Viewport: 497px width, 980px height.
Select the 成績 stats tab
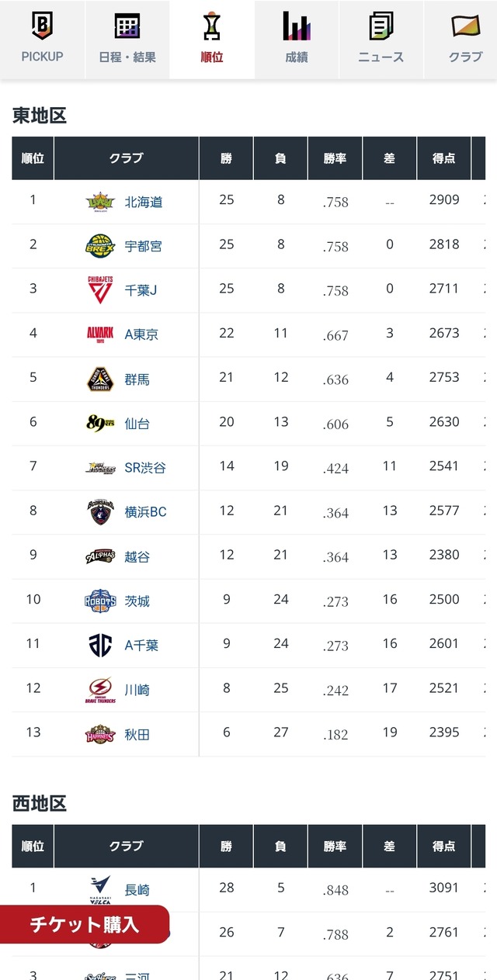pyautogui.click(x=297, y=39)
